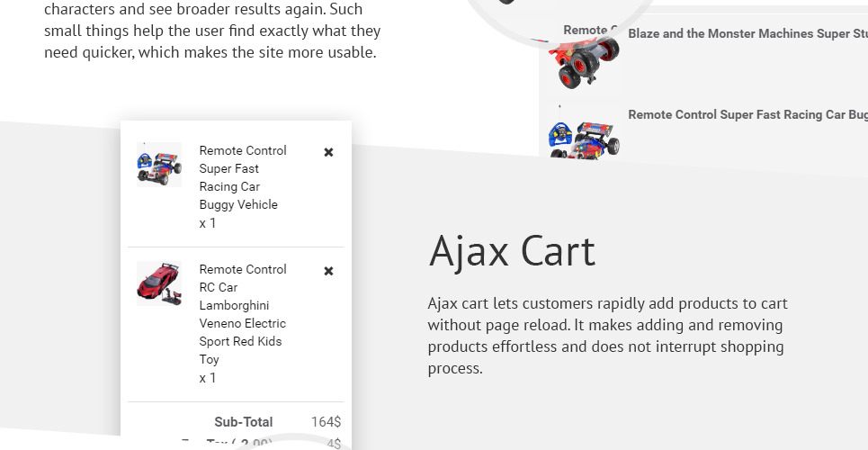Open the red Lamborghini cart thumbnail
The image size is (868, 450).
tap(159, 283)
